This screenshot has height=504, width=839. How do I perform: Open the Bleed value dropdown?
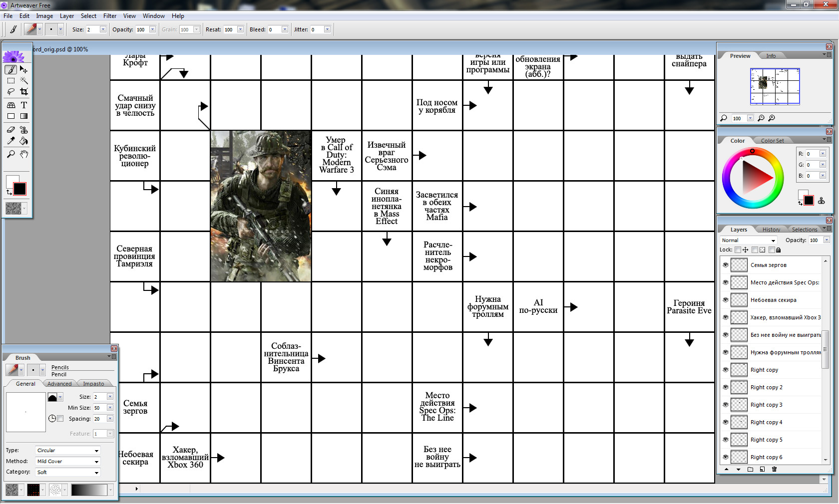(285, 29)
